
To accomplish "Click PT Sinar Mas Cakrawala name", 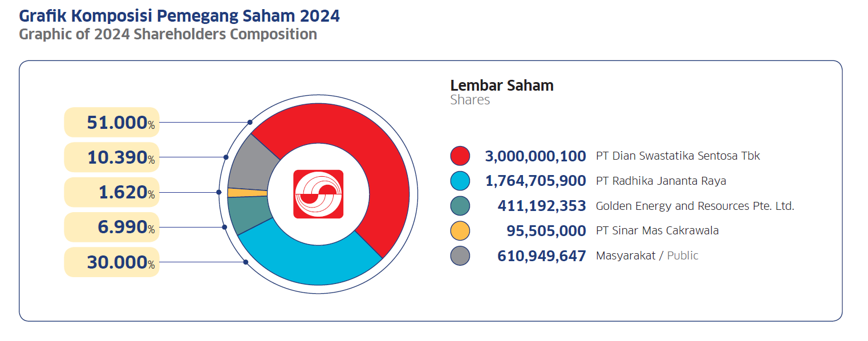I will point(658,231).
